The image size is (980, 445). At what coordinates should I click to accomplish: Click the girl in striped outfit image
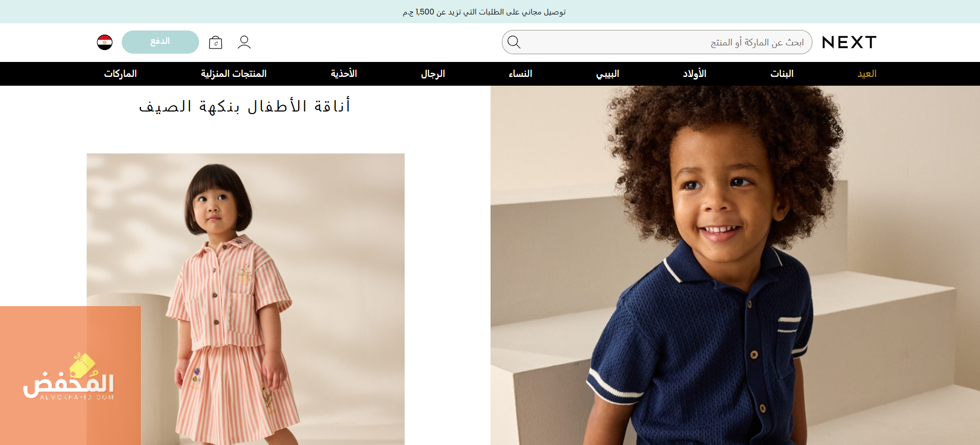[x=246, y=299]
